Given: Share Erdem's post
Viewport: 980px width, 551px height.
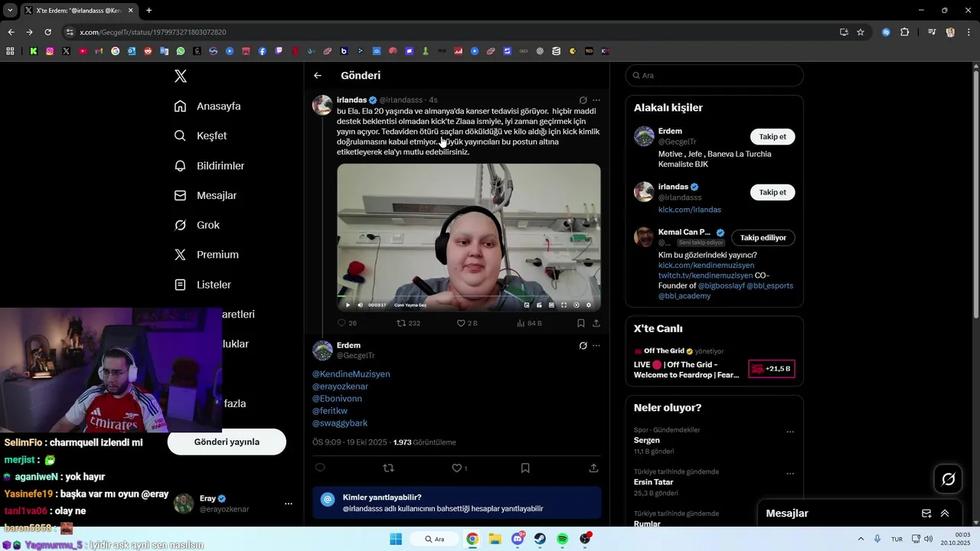Looking at the screenshot, I should [593, 468].
